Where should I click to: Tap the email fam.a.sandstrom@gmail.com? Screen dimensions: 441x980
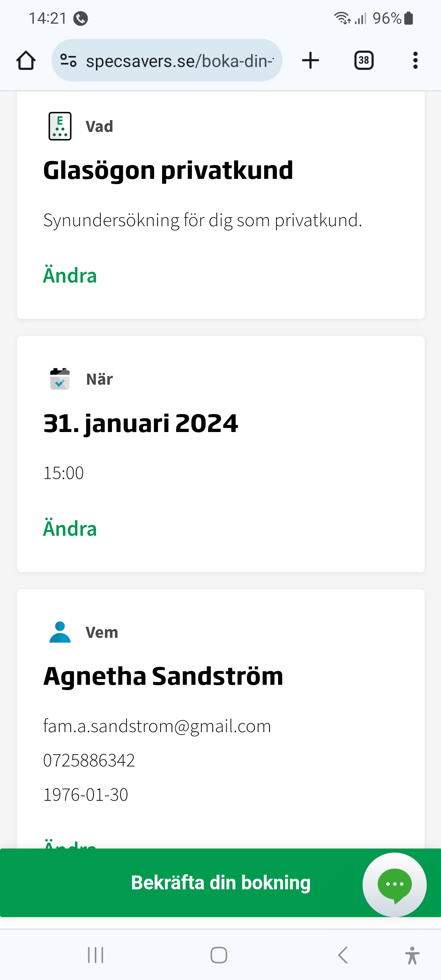coord(157,726)
